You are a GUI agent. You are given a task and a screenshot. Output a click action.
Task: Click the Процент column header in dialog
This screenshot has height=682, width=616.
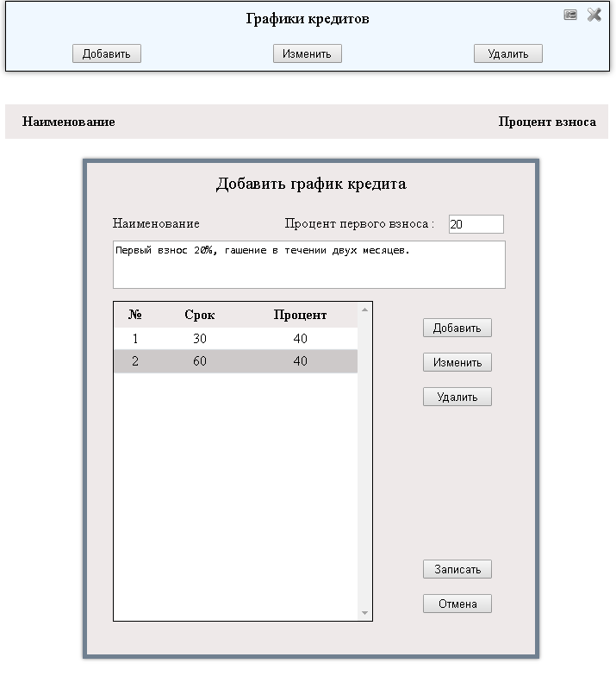pyautogui.click(x=300, y=315)
